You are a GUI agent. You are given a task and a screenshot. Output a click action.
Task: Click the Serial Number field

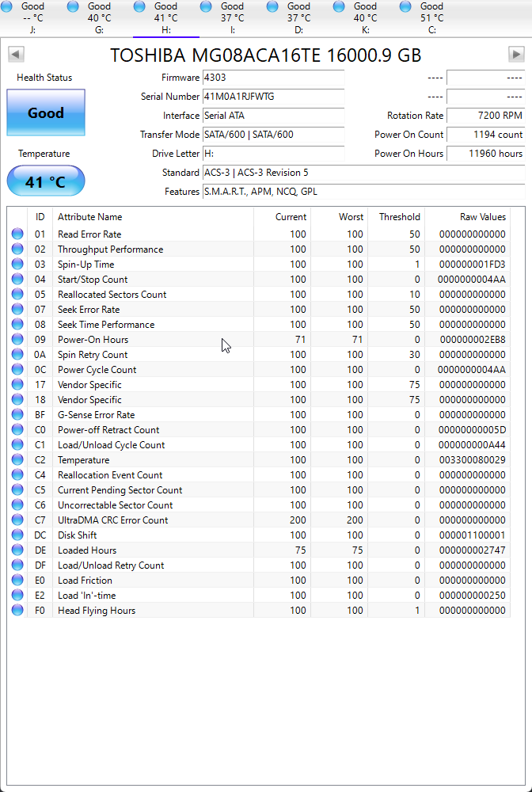click(274, 97)
